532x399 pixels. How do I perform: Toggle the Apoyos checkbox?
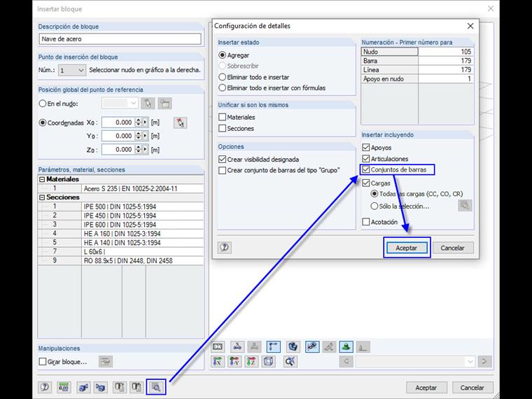point(365,148)
